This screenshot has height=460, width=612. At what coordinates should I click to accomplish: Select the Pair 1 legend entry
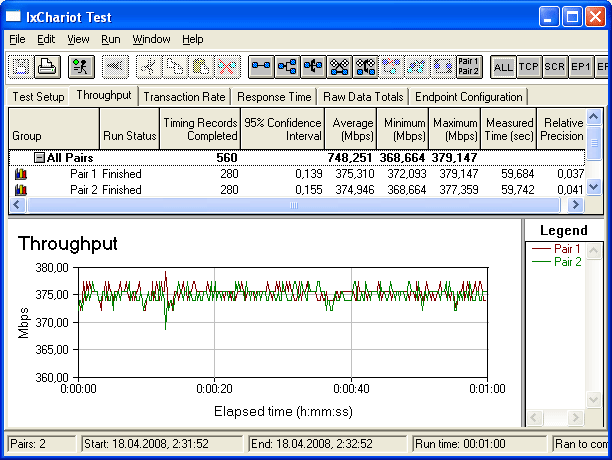557,249
